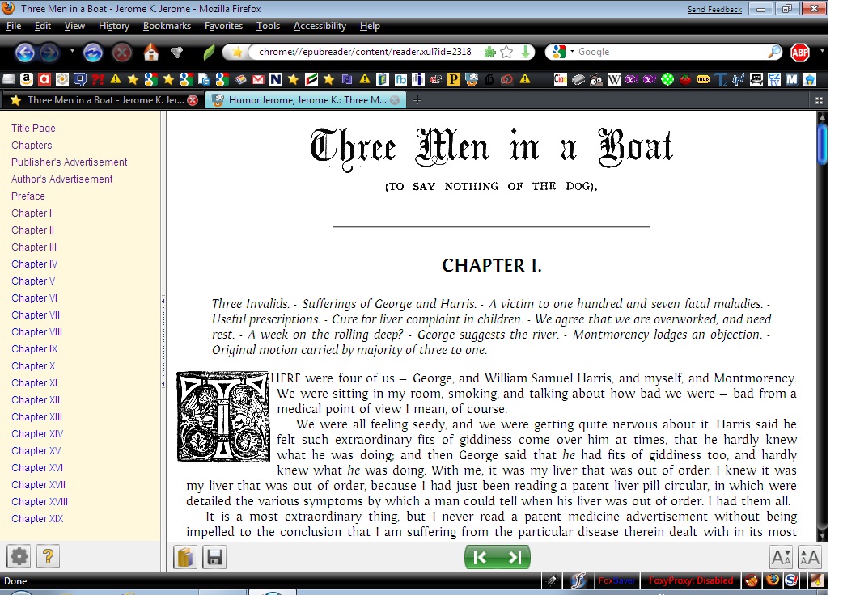Image resolution: width=843 pixels, height=616 pixels.
Task: Go to the Chapters entry in contents
Action: click(x=32, y=146)
